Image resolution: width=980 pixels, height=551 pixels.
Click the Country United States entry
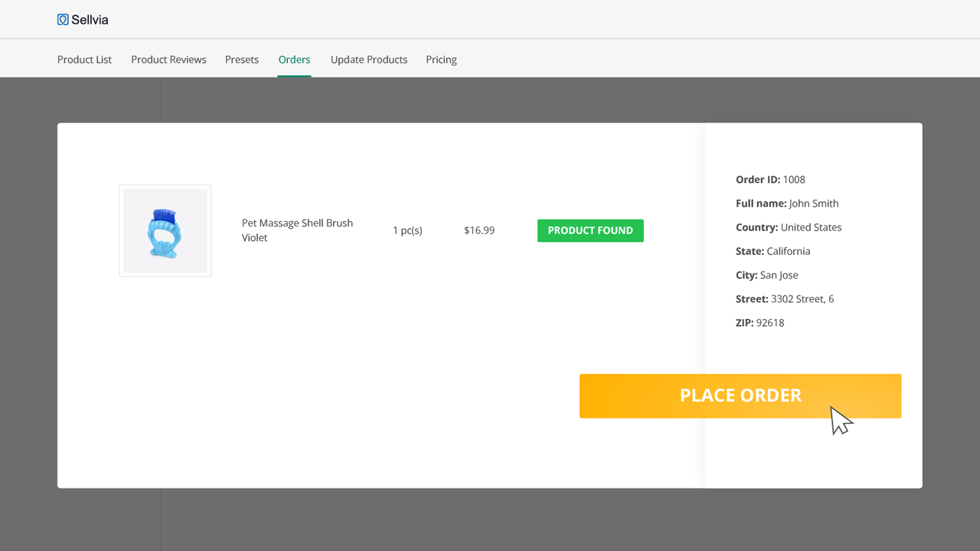coord(810,227)
